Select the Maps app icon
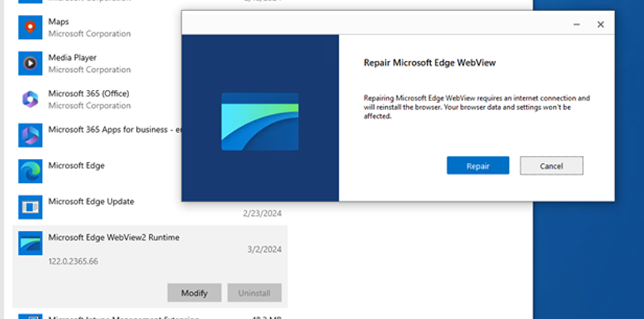Screen dimensions: 644x319 point(30,27)
